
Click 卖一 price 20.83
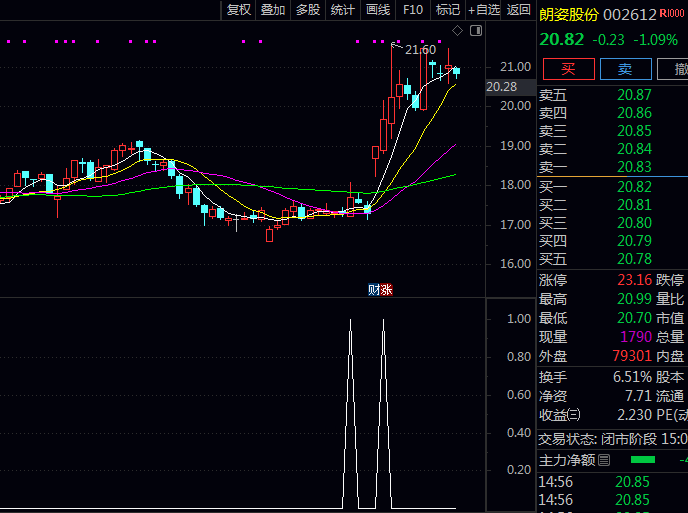click(x=634, y=167)
